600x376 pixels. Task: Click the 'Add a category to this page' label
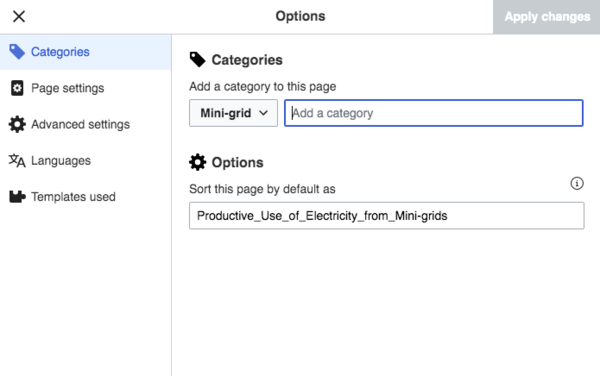click(x=262, y=86)
